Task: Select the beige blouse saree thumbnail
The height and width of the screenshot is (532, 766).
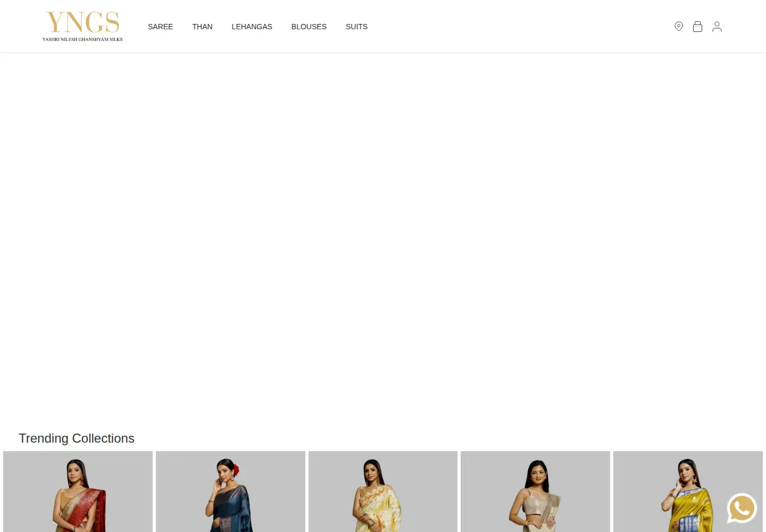Action: (x=535, y=492)
